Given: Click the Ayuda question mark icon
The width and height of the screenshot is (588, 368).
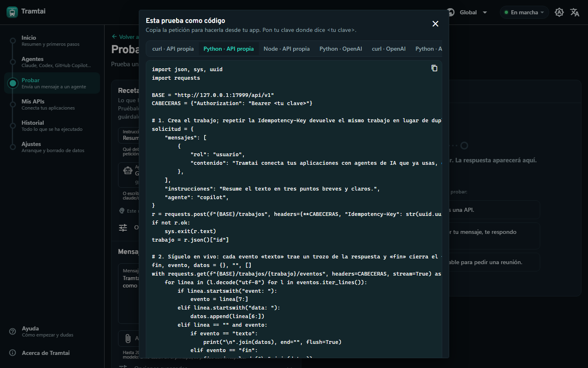Looking at the screenshot, I should [x=13, y=331].
